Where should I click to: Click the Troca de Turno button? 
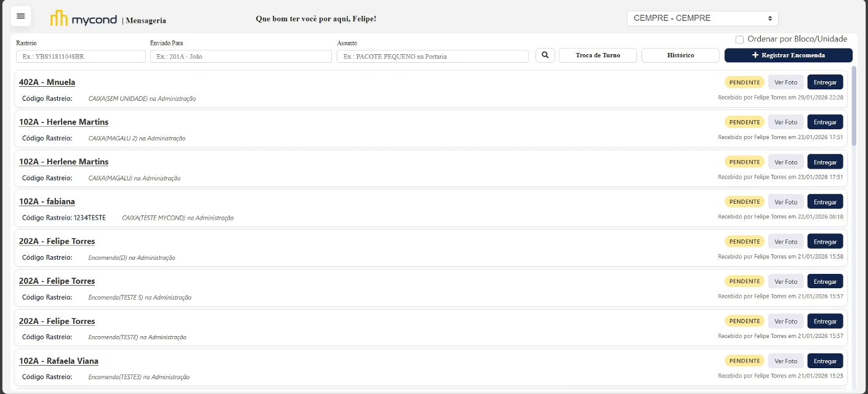[598, 55]
